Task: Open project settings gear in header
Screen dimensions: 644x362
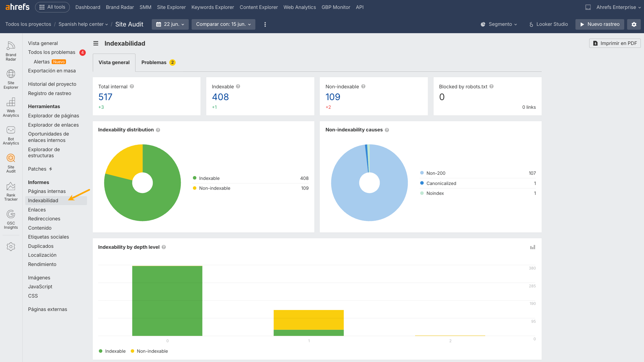Action: point(634,24)
